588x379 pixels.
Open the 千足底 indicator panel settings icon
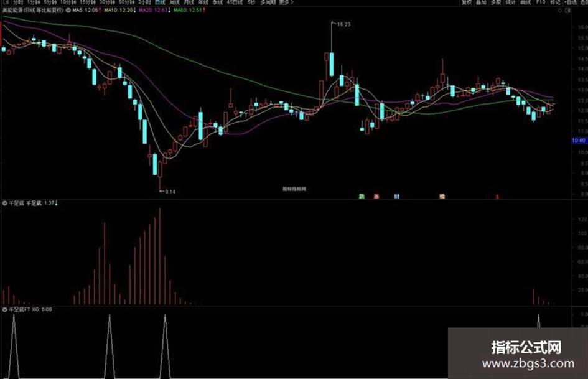tap(5, 204)
